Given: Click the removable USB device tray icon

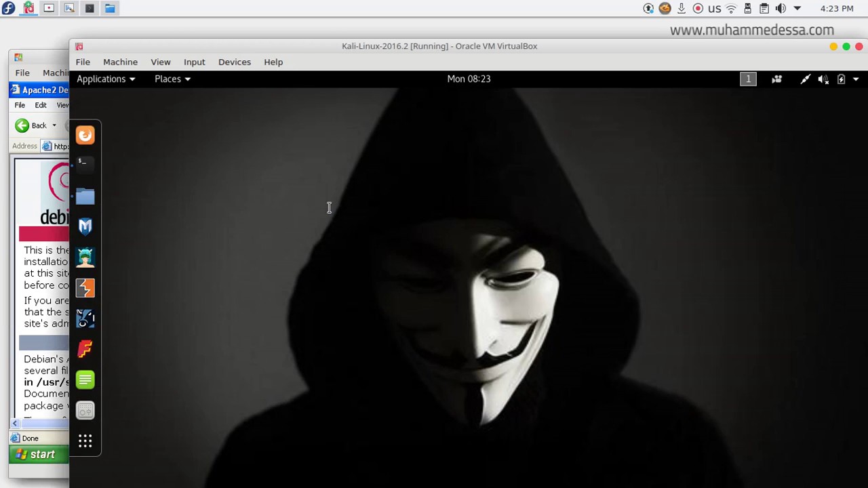Looking at the screenshot, I should (748, 8).
